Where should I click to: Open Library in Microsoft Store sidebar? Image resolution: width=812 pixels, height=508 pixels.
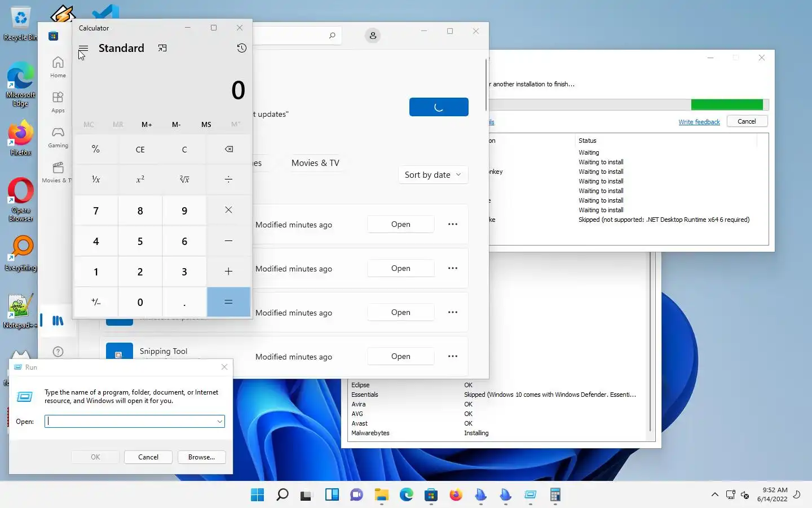pyautogui.click(x=58, y=321)
